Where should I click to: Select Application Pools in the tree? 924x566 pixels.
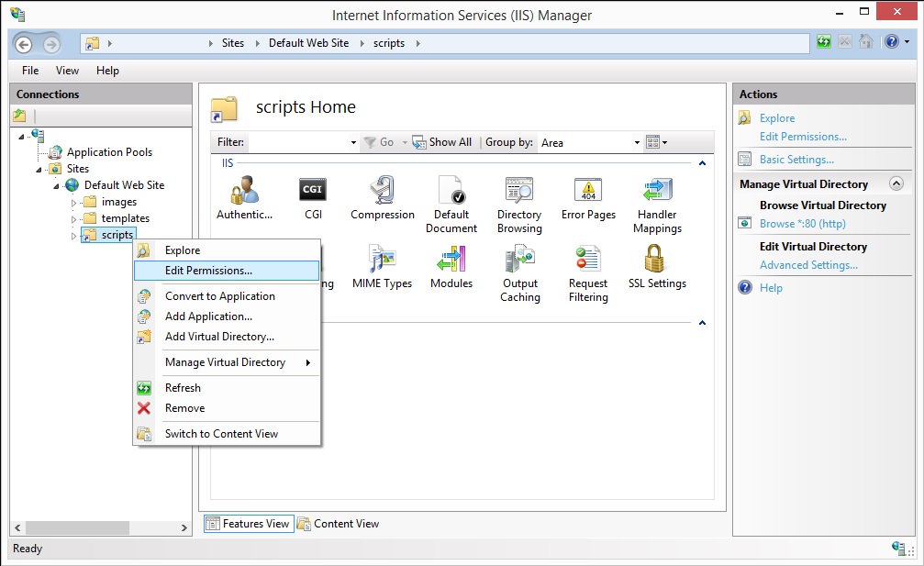(109, 152)
